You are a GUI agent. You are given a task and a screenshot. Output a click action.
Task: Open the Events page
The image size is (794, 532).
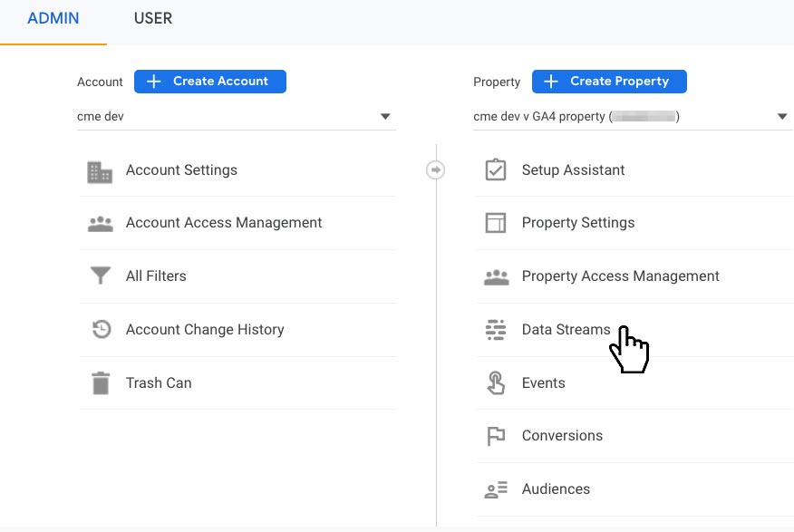(x=634, y=383)
